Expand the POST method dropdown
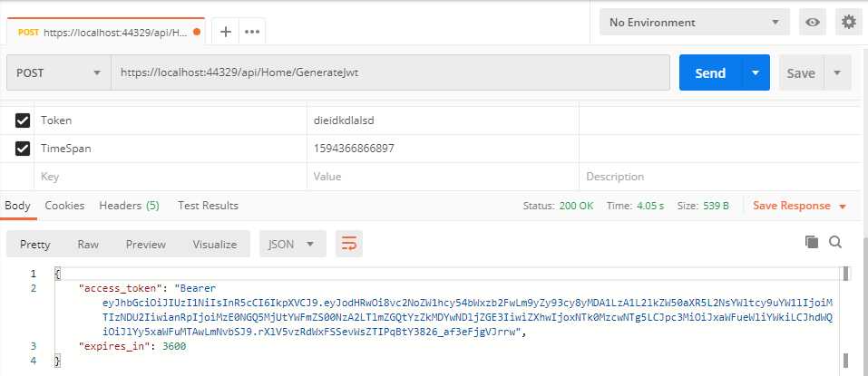The image size is (868, 376). click(59, 73)
